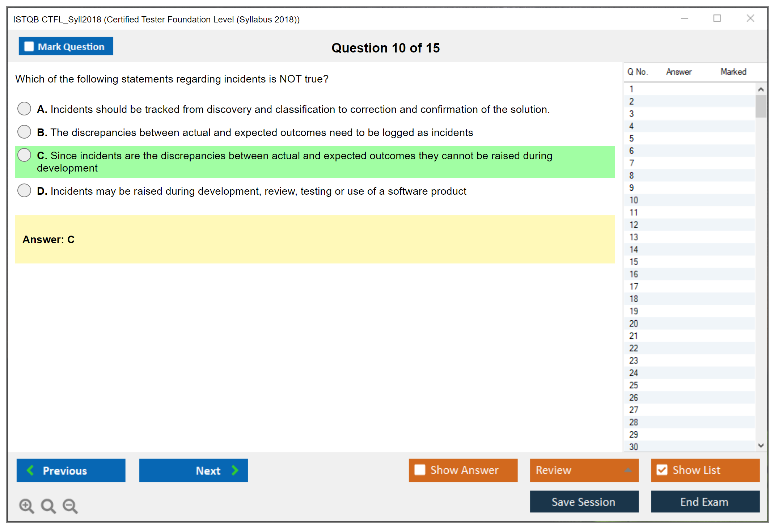Click the reset zoom magnifier icon
The image size is (778, 532).
click(48, 506)
